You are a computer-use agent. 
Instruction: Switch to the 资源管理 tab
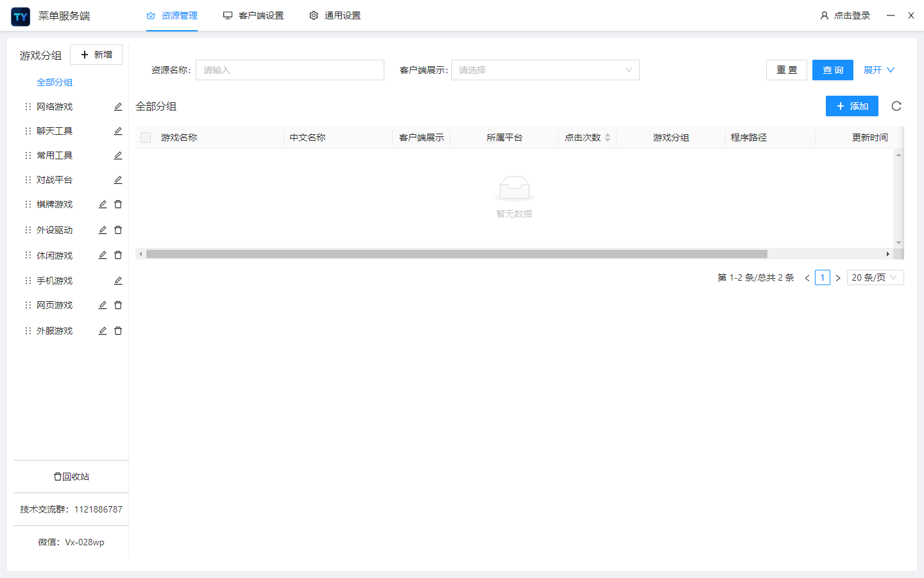click(x=172, y=15)
